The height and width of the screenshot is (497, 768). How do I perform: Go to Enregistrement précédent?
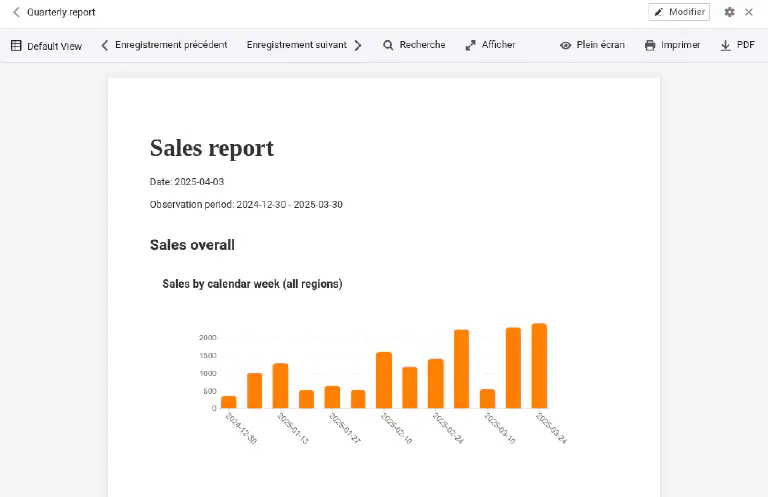[x=165, y=45]
